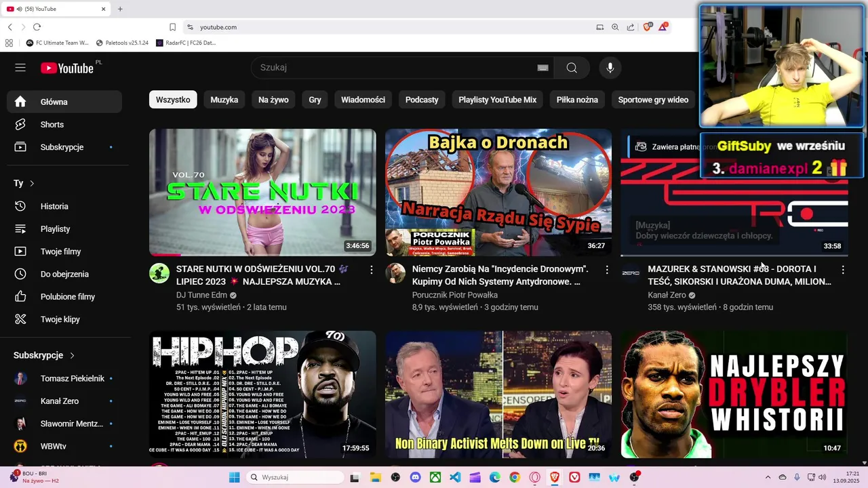Open the Tomasz Piekielnik subscription channel
868x488 pixels.
click(64, 379)
